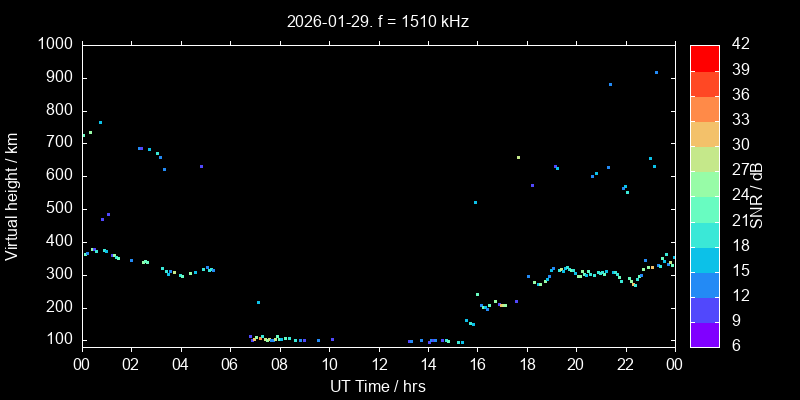Click the lone data point at 520 km

[x=475, y=202]
